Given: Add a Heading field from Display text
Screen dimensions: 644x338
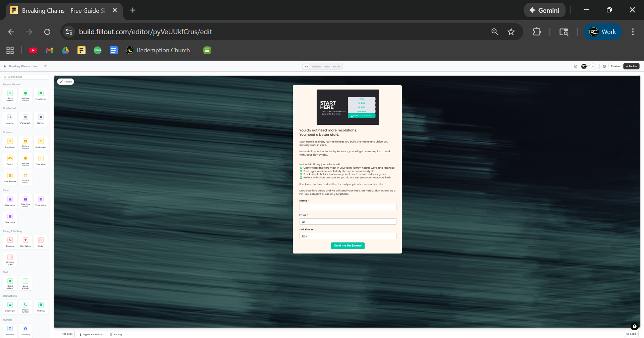Looking at the screenshot, I should (x=10, y=119).
